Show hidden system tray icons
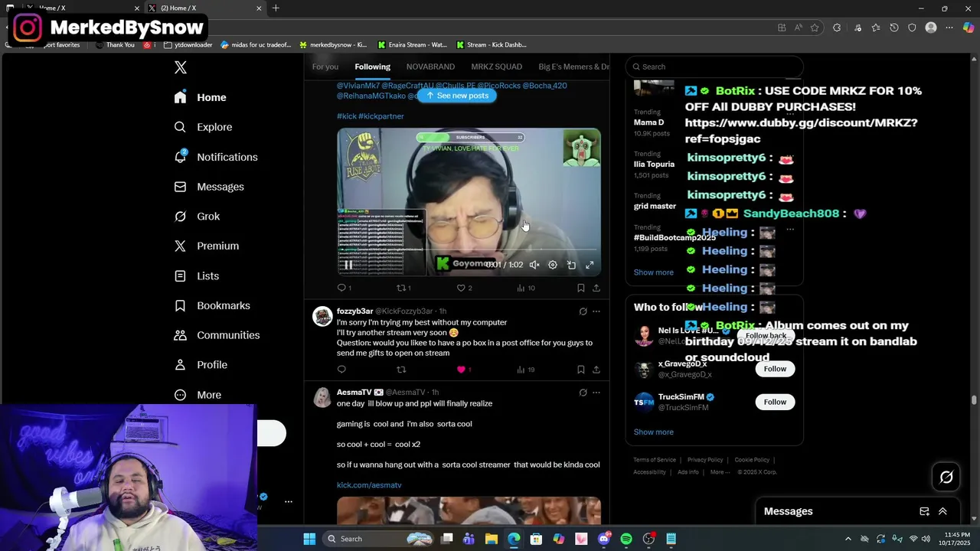The height and width of the screenshot is (551, 980). point(848,539)
